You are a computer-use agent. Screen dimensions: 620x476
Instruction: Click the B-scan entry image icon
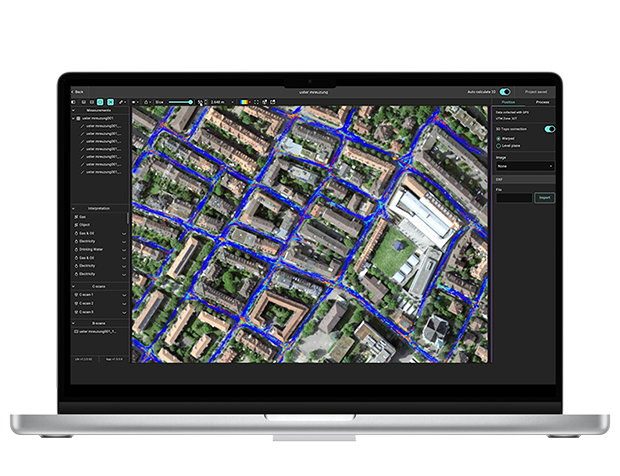click(x=76, y=332)
